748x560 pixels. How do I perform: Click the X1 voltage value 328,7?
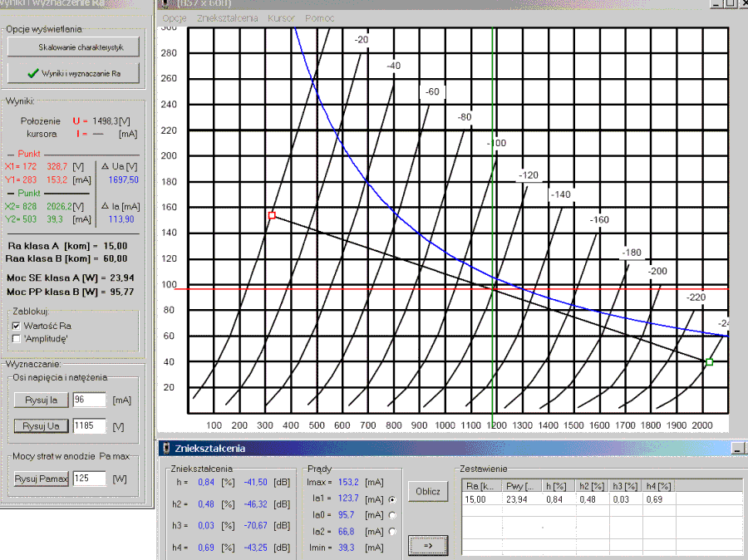click(57, 166)
